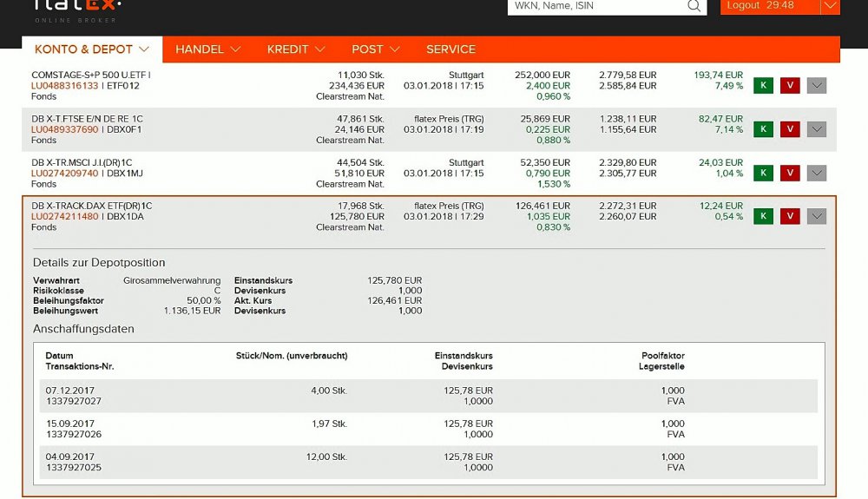Buy DB X-TRACK.DAX ETF via K icon
The width and height of the screenshot is (868, 499).
763,216
